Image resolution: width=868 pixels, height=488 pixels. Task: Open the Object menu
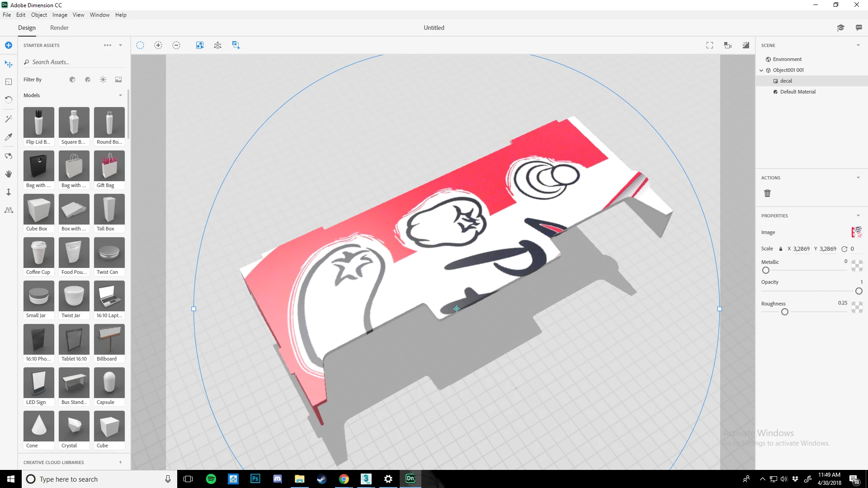(x=39, y=15)
